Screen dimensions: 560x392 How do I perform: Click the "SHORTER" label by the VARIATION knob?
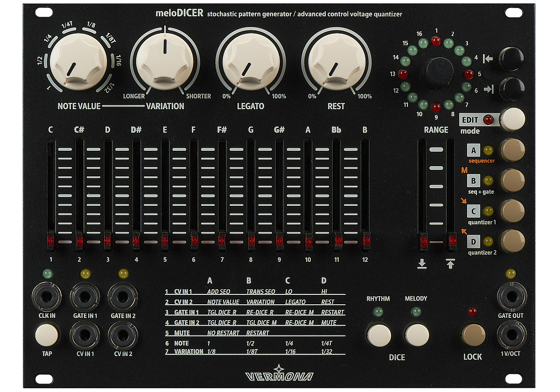click(x=199, y=96)
